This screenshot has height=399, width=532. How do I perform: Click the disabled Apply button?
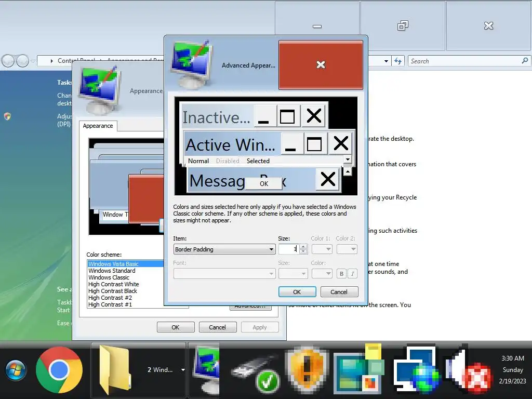coord(260,327)
